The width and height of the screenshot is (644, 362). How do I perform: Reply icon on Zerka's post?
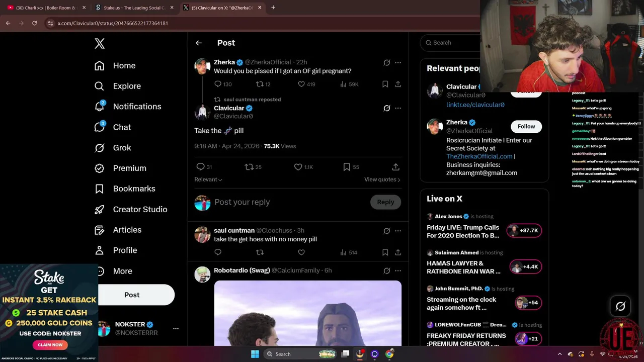(x=218, y=84)
